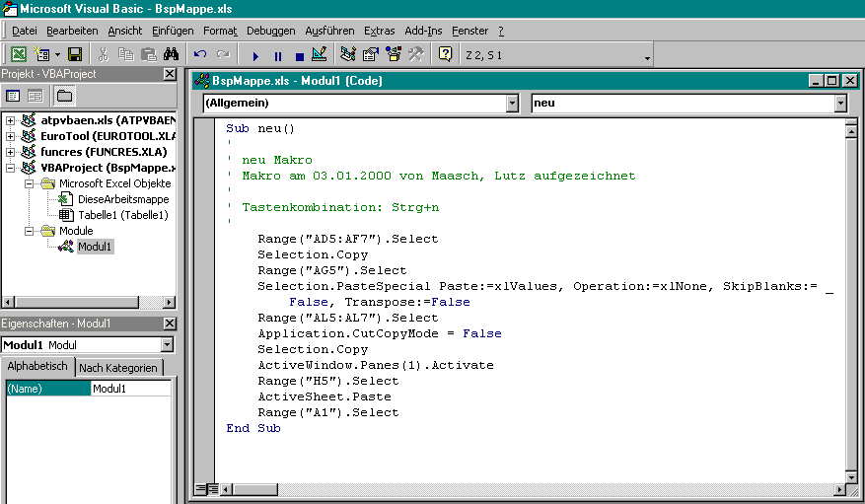Open the Extras menu
The height and width of the screenshot is (504, 865).
(x=379, y=31)
